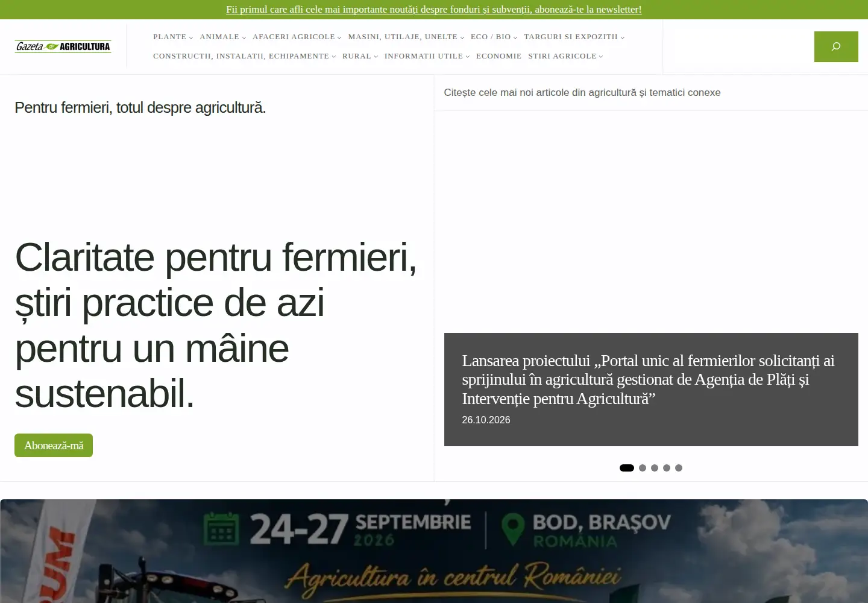The height and width of the screenshot is (603, 868).
Task: Expand the STIRI AGRICOLE chevron
Action: 601,57
